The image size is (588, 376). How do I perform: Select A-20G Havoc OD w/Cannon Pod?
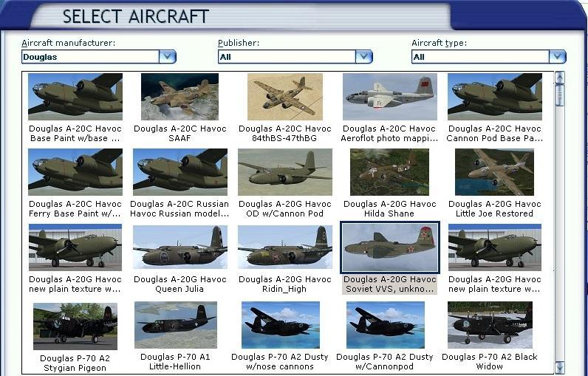pos(285,172)
